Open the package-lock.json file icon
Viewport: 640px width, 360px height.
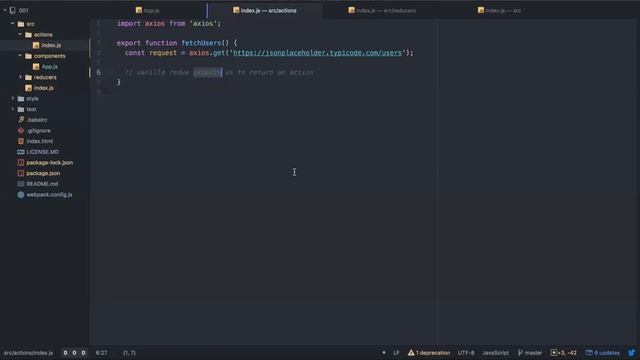pyautogui.click(x=21, y=162)
